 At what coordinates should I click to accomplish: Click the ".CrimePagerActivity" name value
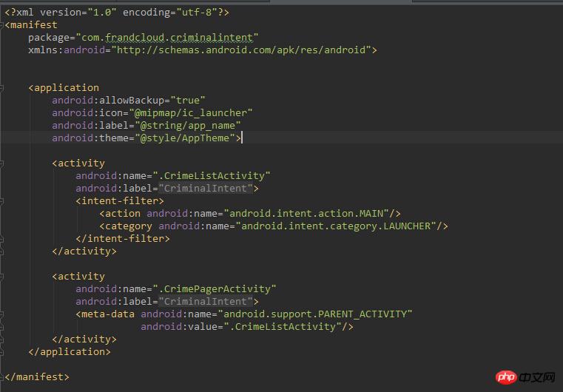(215, 289)
